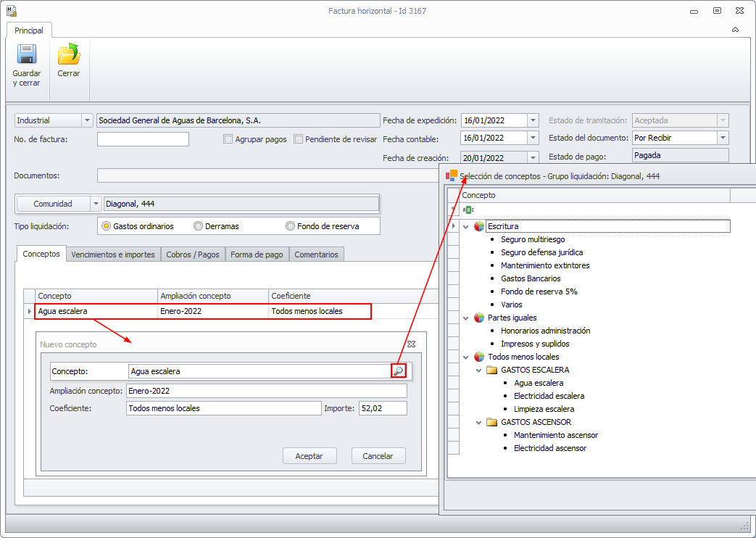
Task: Open the Fecha de expedición date dropdown
Action: click(x=533, y=120)
